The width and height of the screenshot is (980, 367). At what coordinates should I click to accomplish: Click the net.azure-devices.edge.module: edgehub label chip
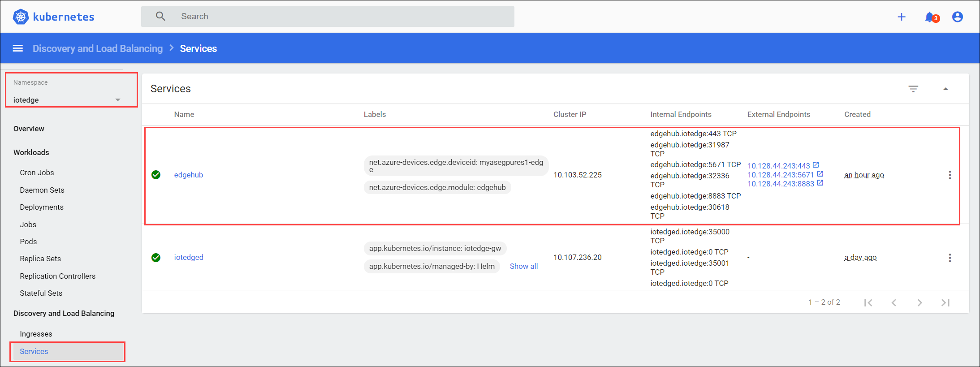(437, 187)
